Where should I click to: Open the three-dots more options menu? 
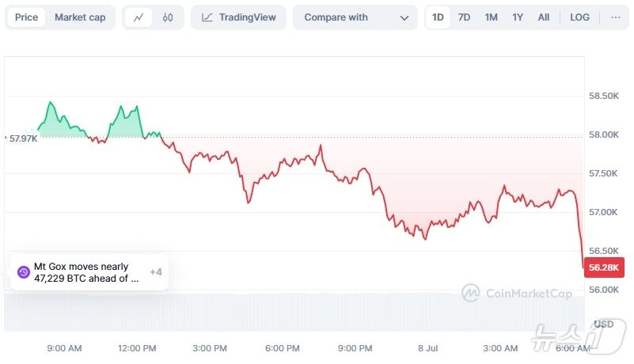point(615,17)
